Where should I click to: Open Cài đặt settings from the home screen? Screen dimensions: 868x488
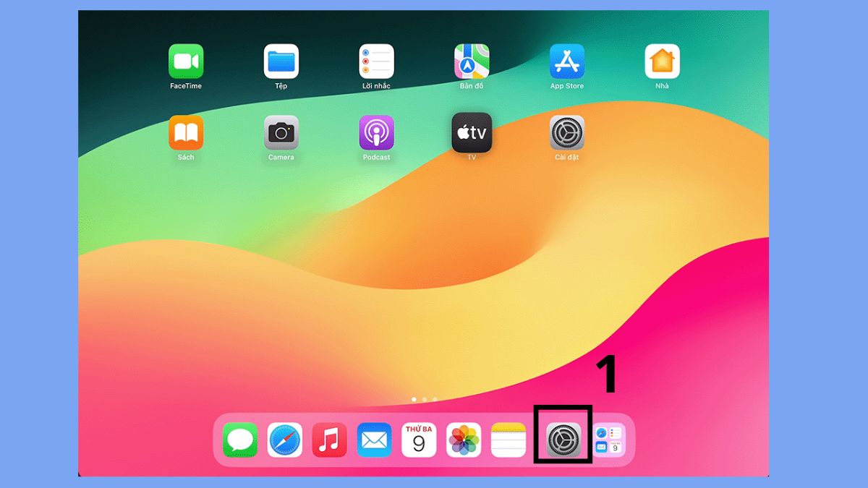(x=567, y=134)
